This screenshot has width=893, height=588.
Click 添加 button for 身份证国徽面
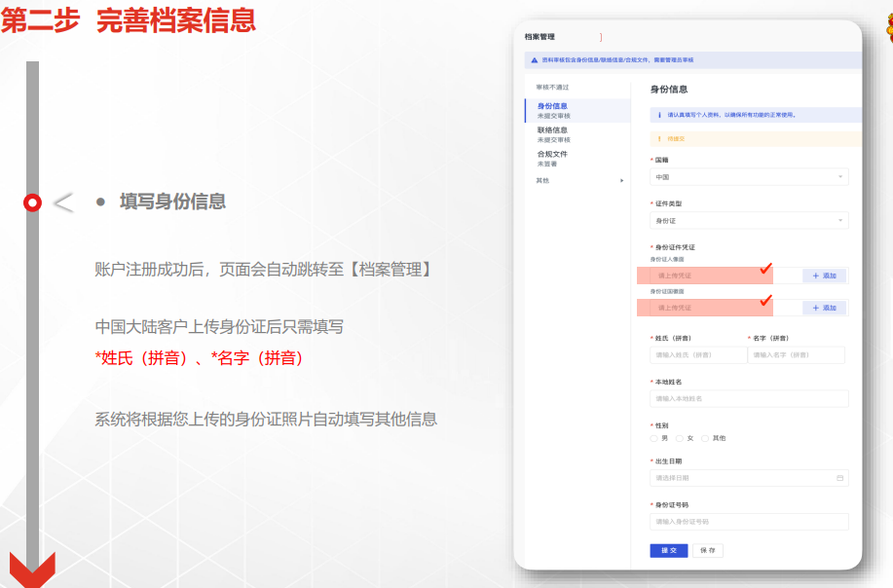pos(825,308)
